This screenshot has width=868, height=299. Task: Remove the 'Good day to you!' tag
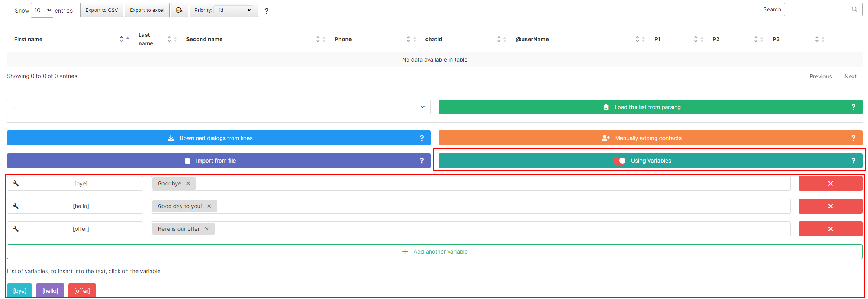(x=209, y=206)
